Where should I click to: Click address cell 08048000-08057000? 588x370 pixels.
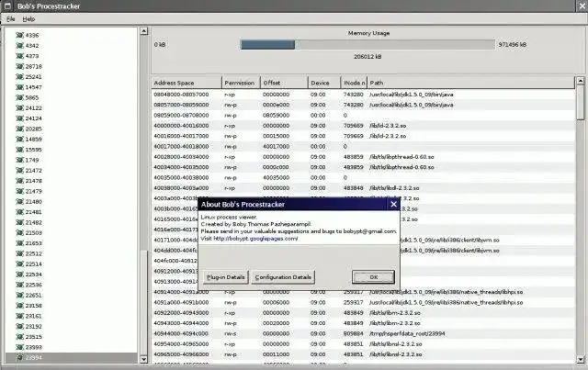point(181,95)
